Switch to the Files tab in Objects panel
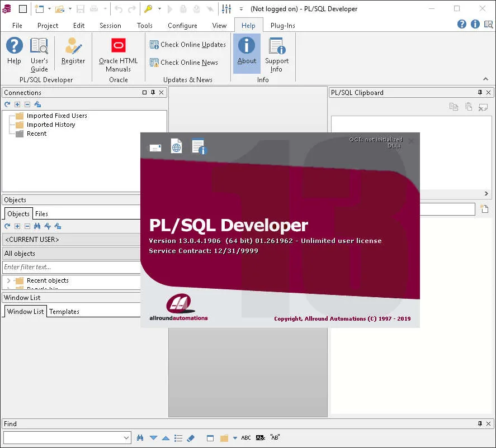The image size is (496, 448). [41, 214]
